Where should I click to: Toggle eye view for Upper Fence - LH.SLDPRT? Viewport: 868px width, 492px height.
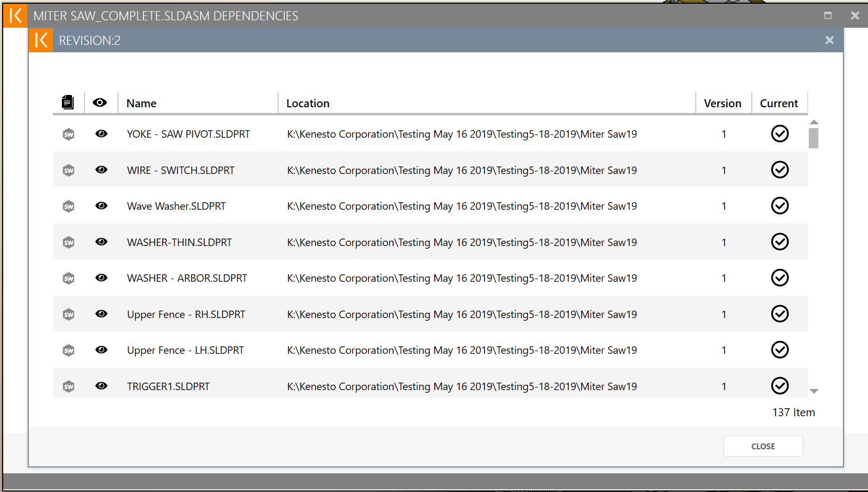[x=101, y=350]
